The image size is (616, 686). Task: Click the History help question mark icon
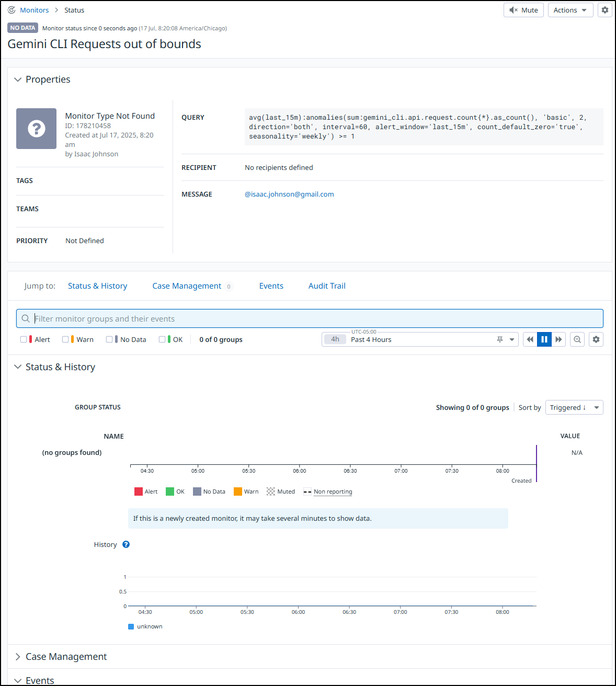click(126, 544)
